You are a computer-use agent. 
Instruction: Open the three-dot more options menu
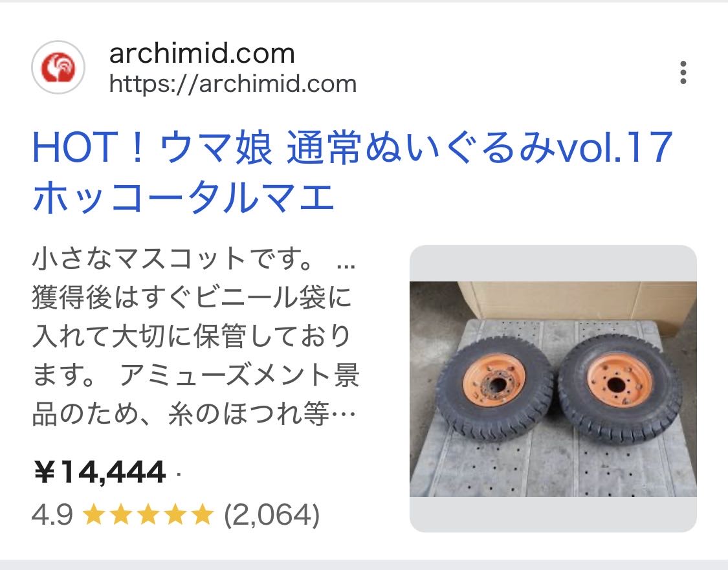pyautogui.click(x=683, y=72)
